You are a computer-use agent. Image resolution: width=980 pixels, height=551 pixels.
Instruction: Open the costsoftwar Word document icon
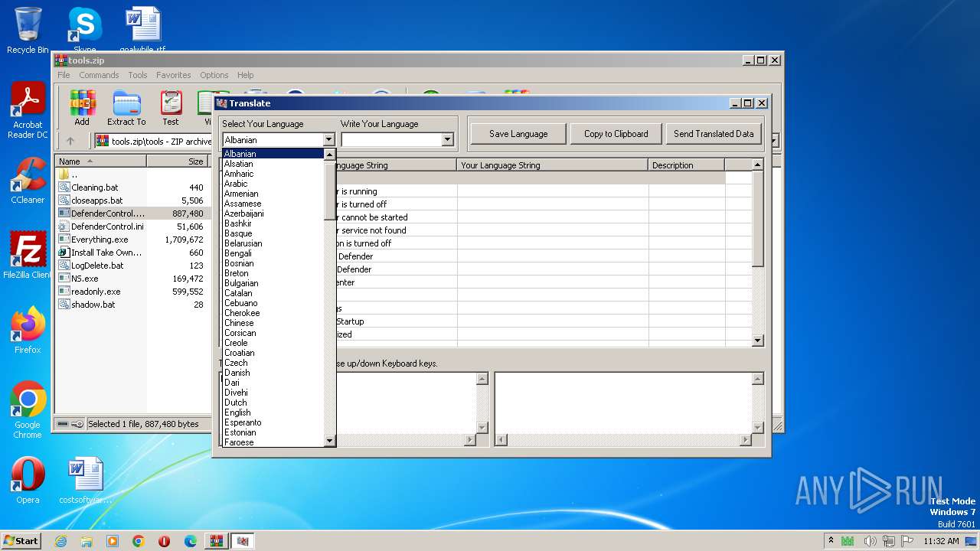(x=85, y=481)
